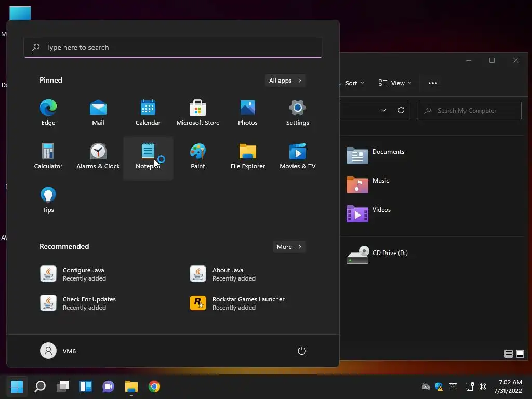Open Windows Security tray icon
This screenshot has width=532, height=399.
[438, 387]
